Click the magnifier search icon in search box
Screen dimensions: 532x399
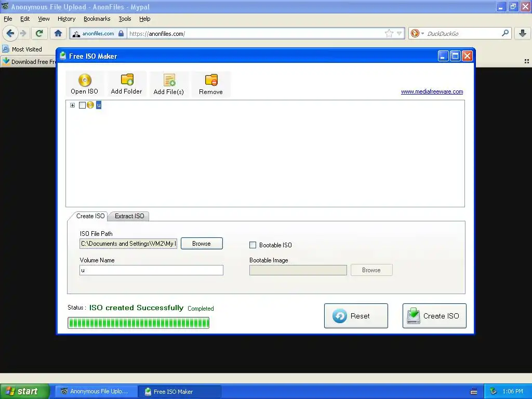(505, 33)
